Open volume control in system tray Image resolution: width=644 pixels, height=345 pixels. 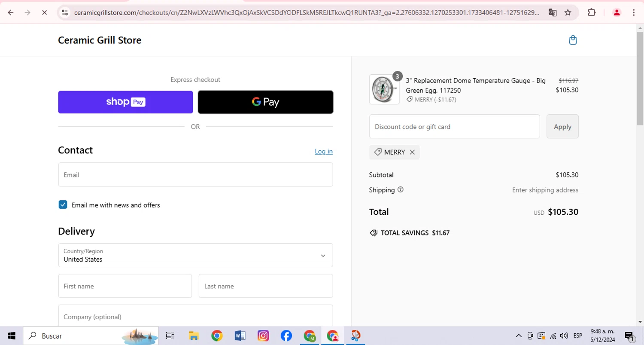click(x=564, y=336)
